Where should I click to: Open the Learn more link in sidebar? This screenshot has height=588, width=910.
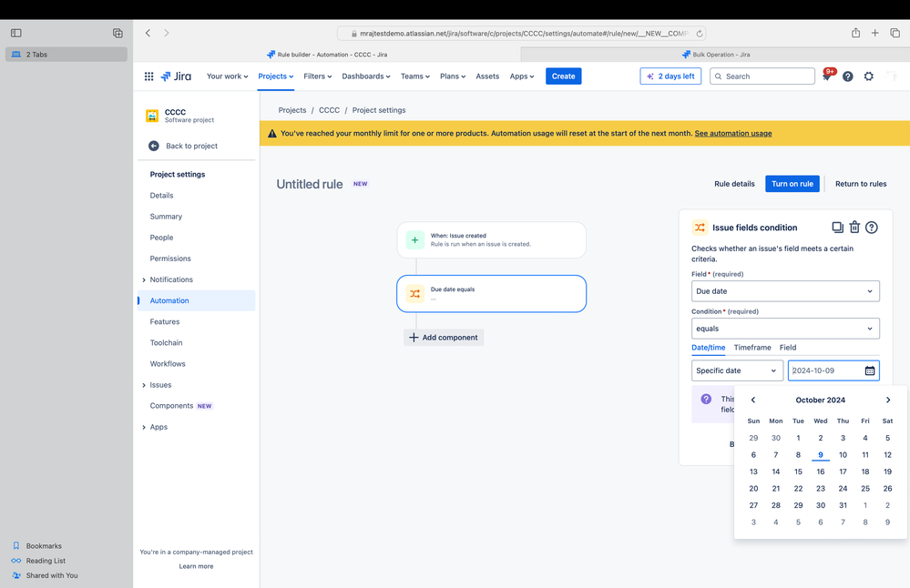pos(196,566)
